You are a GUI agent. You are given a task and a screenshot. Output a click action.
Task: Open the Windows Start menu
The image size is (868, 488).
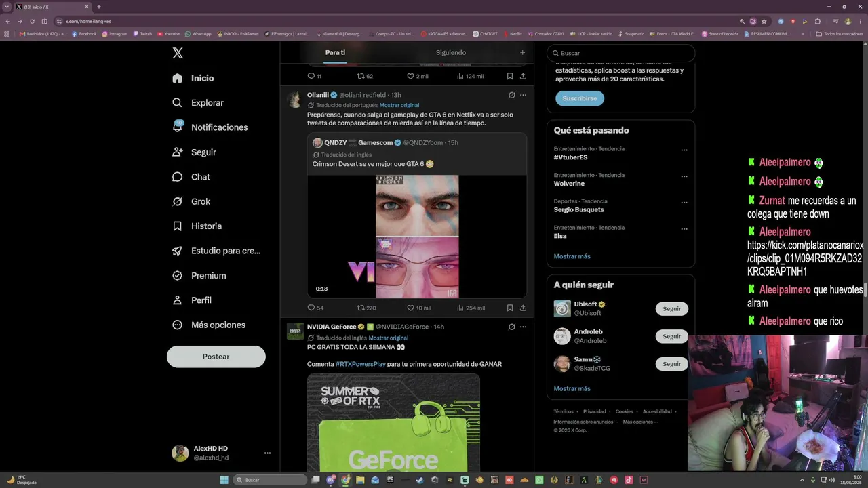(224, 480)
